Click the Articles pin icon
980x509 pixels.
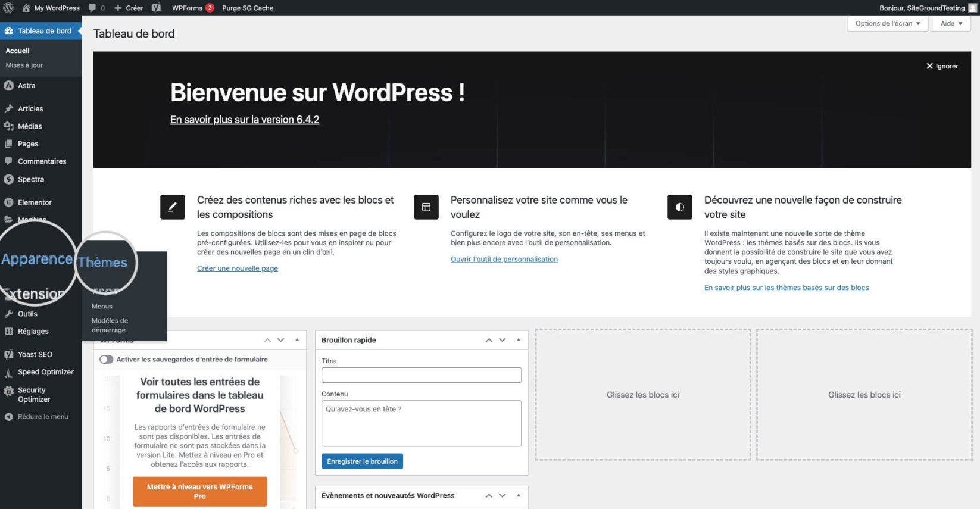click(8, 109)
